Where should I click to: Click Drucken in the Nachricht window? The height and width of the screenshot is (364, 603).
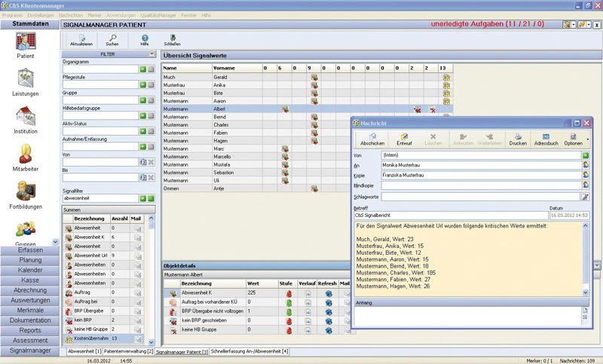point(518,139)
